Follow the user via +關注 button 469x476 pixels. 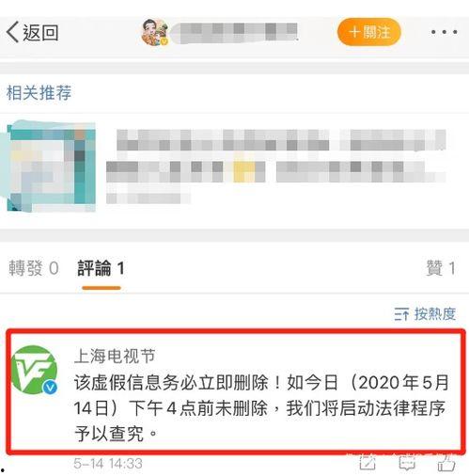click(x=369, y=32)
